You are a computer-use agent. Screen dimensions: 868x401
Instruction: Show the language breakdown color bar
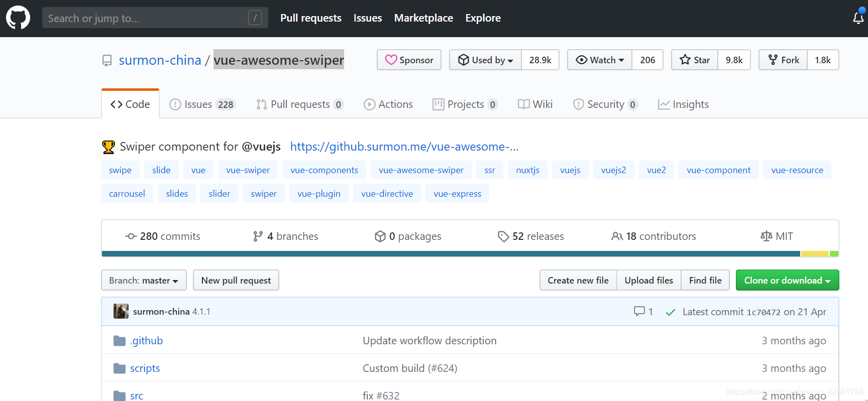point(470,254)
